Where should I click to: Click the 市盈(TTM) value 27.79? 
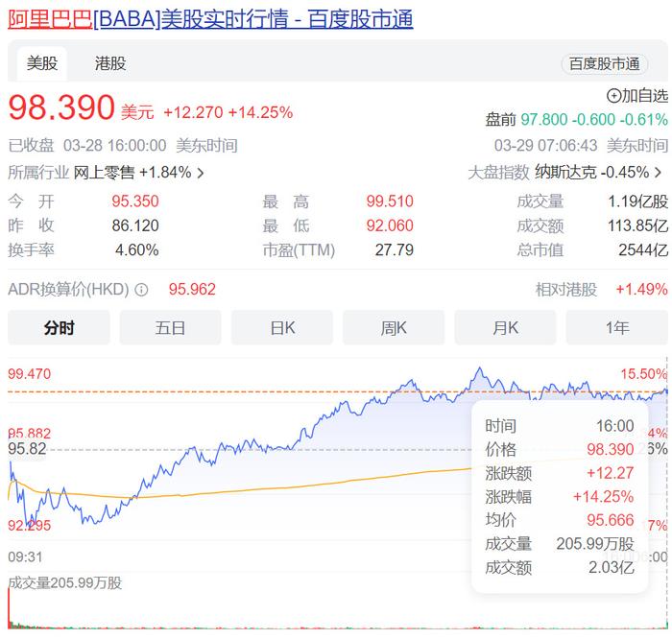pos(395,250)
